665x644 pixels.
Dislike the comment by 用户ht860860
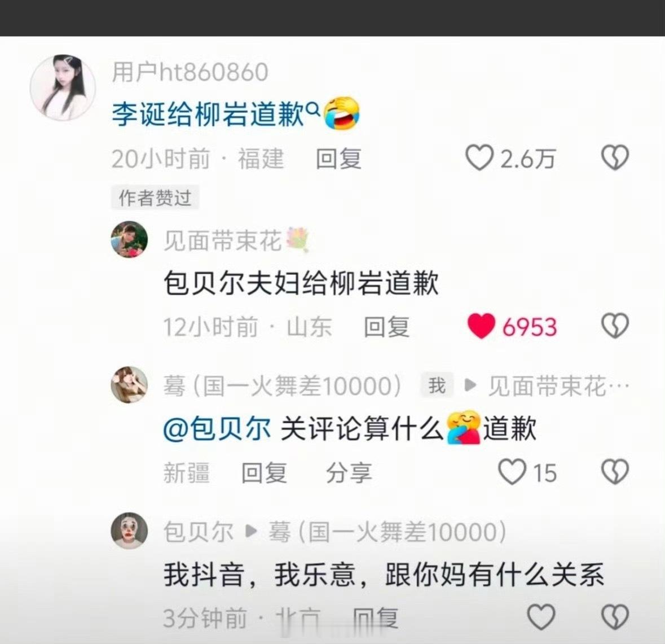(x=615, y=158)
